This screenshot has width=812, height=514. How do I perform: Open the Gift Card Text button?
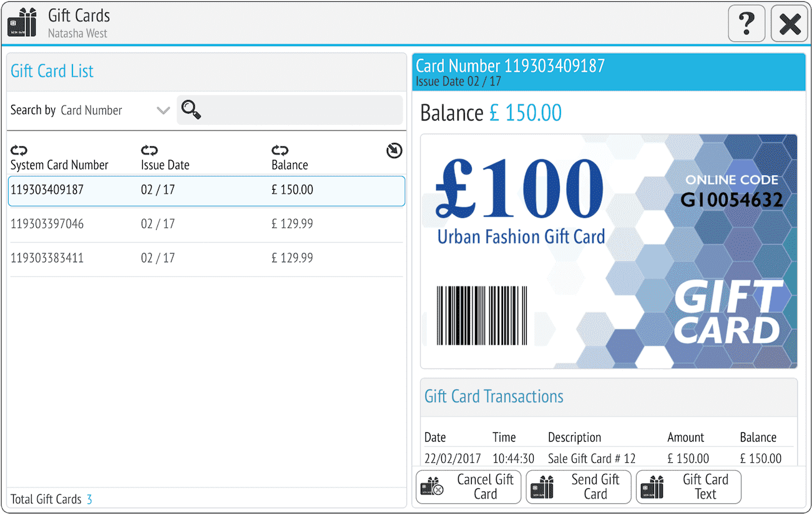coord(688,487)
